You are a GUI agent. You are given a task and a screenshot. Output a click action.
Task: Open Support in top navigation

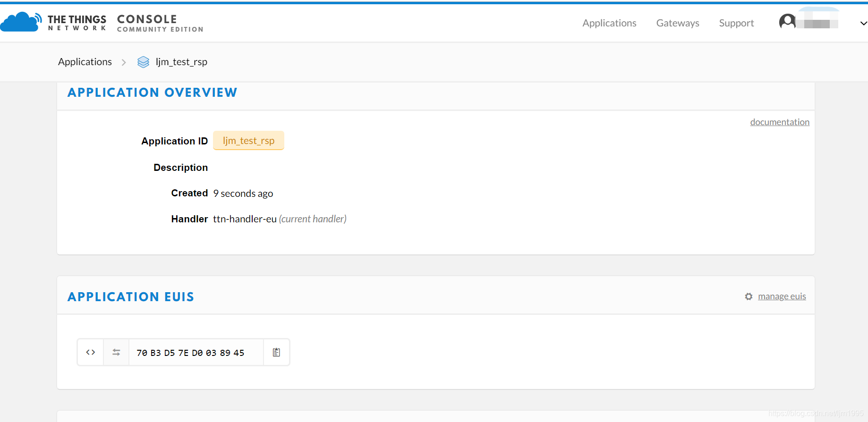(x=736, y=23)
